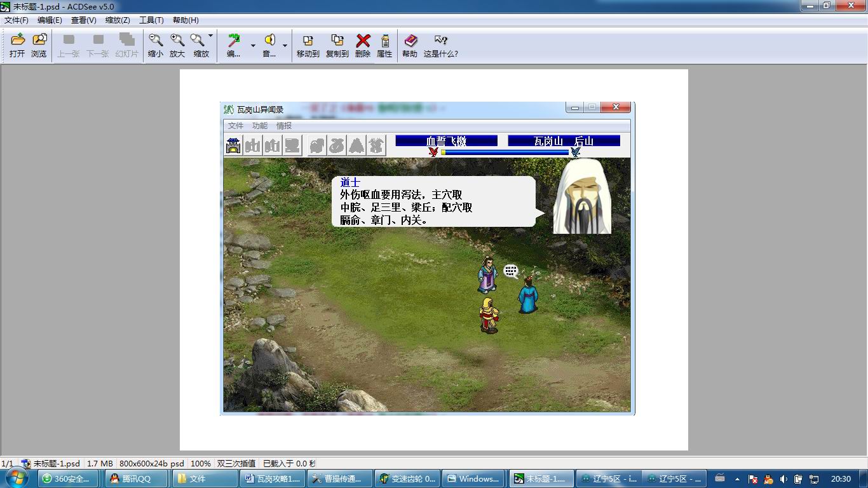The width and height of the screenshot is (868, 488).
Task: Switch to the 瓦岗攻略1... taskbar button
Action: [x=271, y=479]
